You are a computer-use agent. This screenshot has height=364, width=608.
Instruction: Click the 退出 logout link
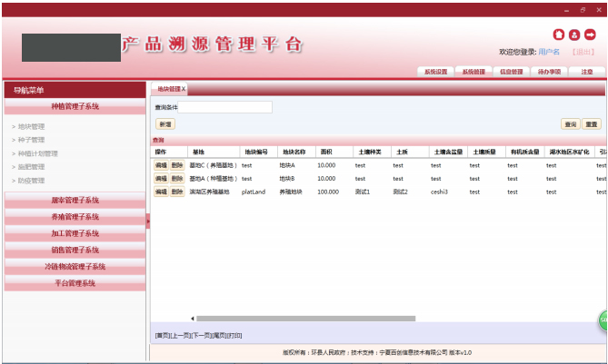pos(583,52)
